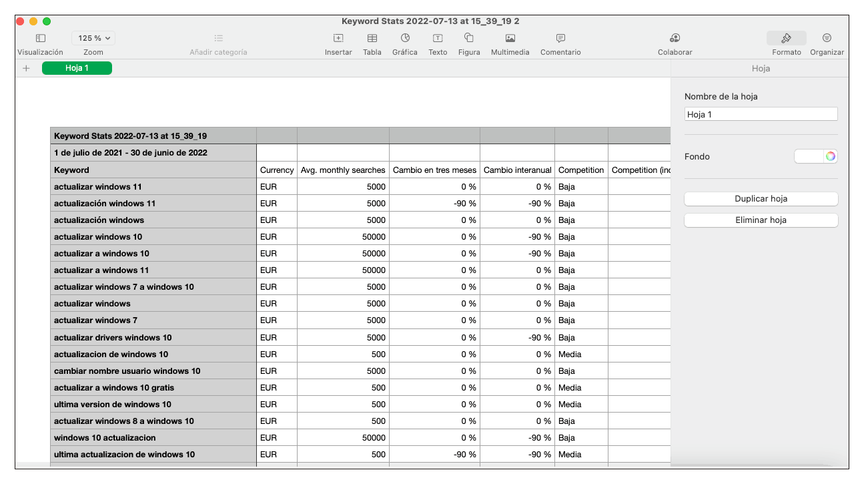
Task: Select the cell 'actualizar drivers windows 10'
Action: click(x=153, y=338)
